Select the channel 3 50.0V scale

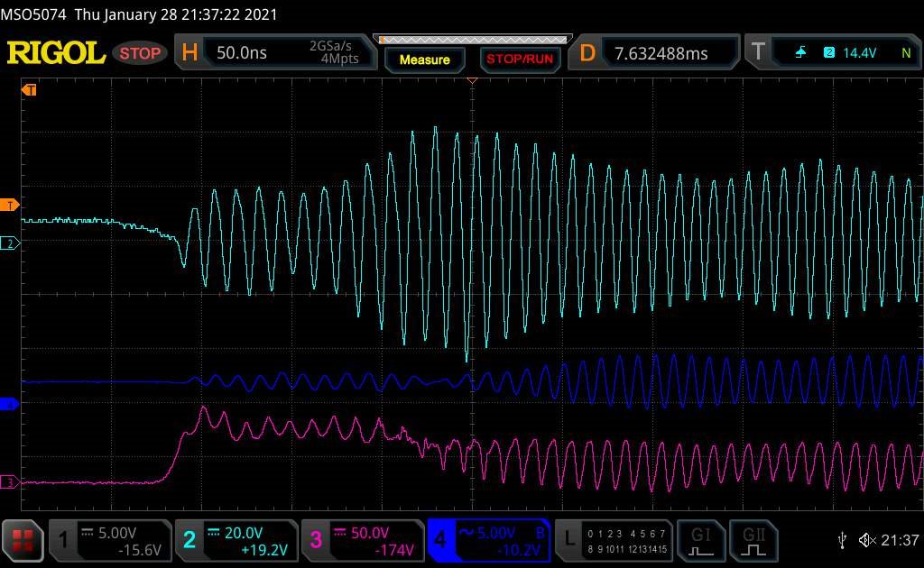pos(370,533)
